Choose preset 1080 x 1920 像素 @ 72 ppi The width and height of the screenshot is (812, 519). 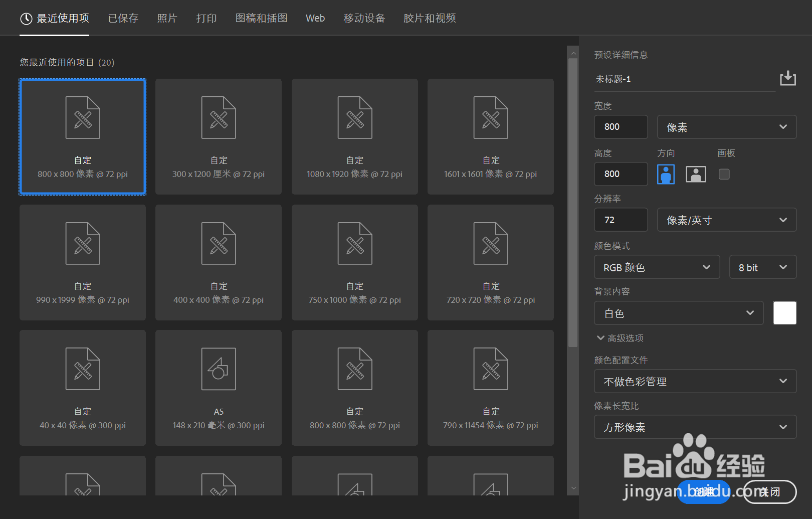[x=355, y=136]
